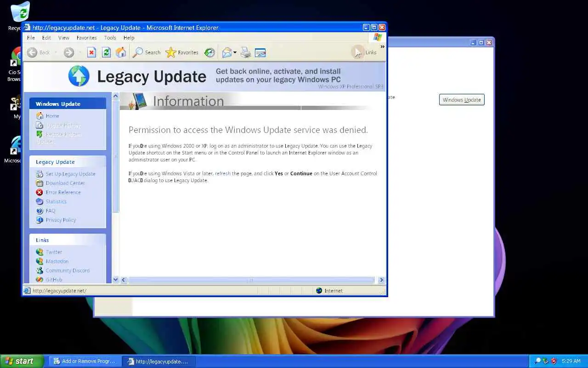Screen dimensions: 588x368
Task: Stop page loading with the red X
Action: click(x=91, y=52)
